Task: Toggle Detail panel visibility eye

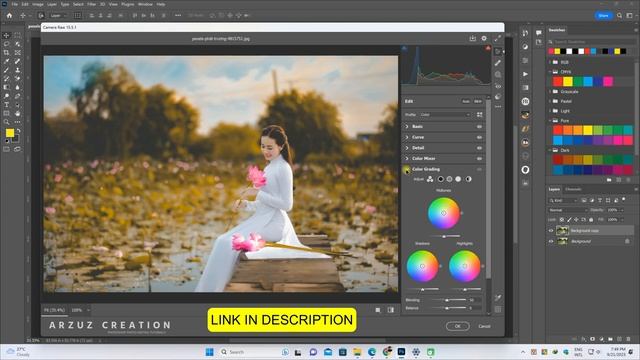Action: pos(480,148)
